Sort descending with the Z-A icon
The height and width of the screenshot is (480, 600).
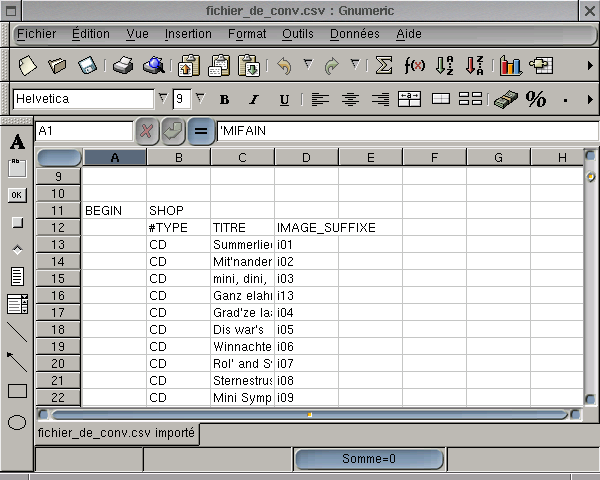click(x=475, y=66)
